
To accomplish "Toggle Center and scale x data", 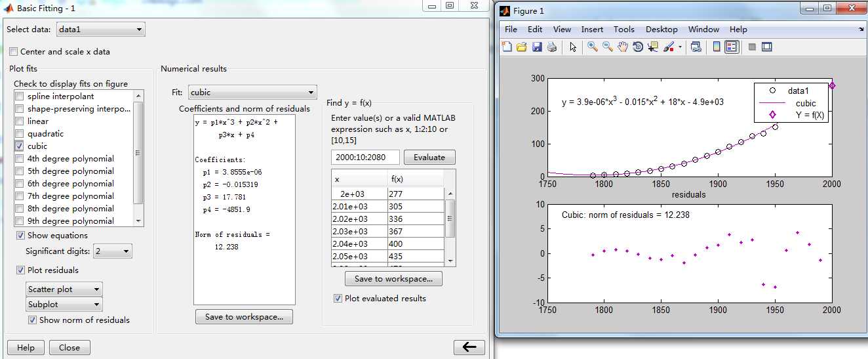I will [14, 51].
